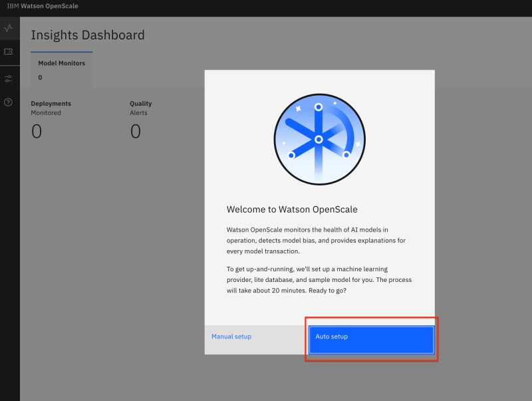The height and width of the screenshot is (401, 532).
Task: Select the Model Monitors count value
Action: coord(41,76)
